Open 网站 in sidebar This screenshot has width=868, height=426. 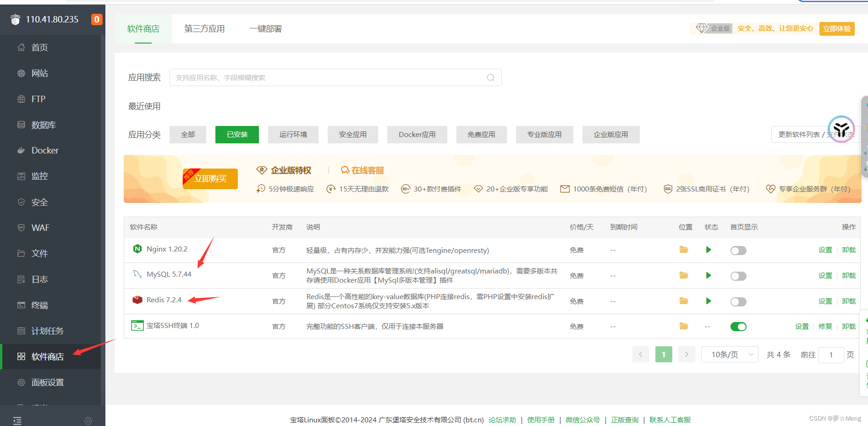(x=50, y=73)
